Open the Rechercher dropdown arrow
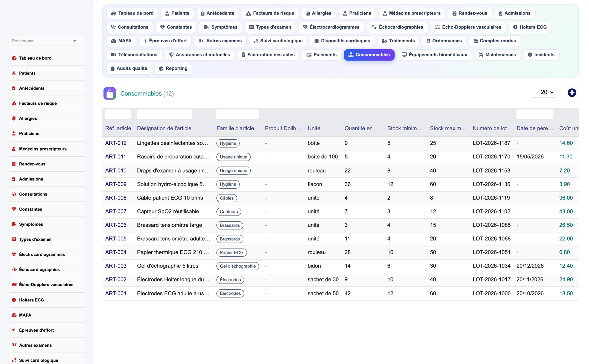Image resolution: width=589 pixels, height=364 pixels. coord(74,41)
